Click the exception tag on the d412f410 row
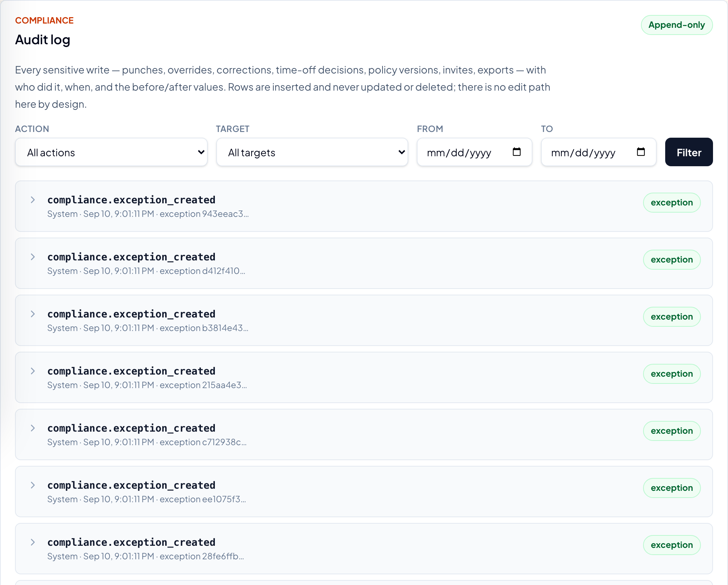Viewport: 728px width, 585px height. [x=672, y=260]
